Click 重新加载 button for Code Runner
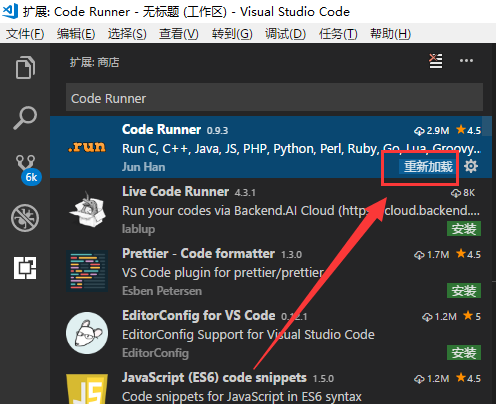 coord(428,166)
